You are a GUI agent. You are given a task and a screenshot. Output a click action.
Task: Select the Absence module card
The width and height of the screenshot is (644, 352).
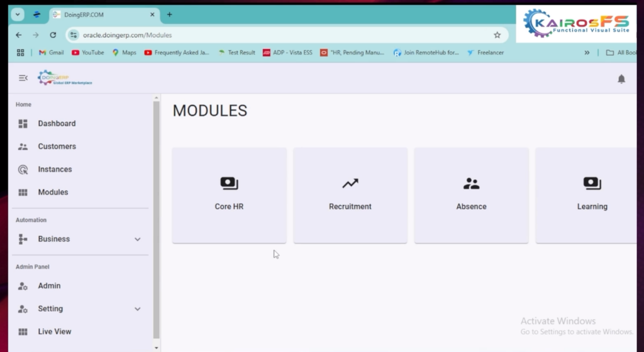coord(471,195)
